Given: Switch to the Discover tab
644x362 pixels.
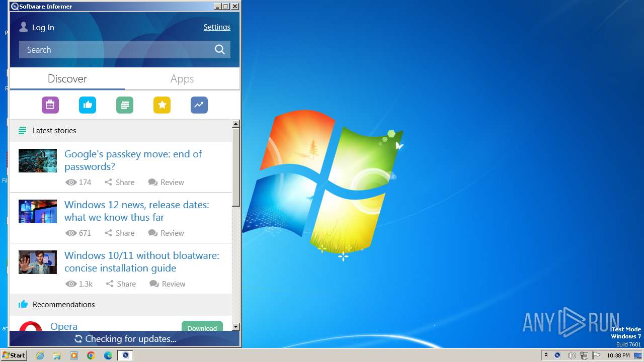Looking at the screenshot, I should [x=67, y=79].
